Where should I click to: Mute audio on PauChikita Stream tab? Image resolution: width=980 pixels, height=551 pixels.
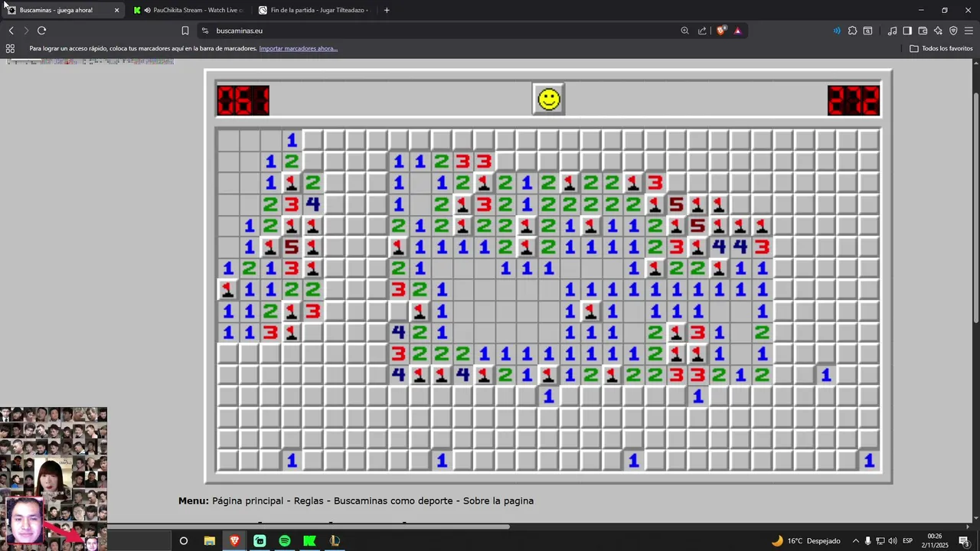click(147, 10)
